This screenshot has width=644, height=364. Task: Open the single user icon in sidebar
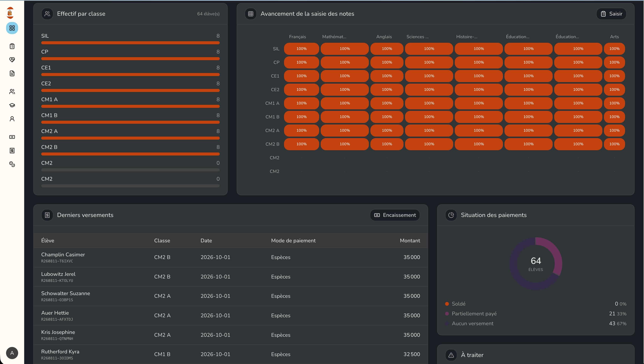(x=12, y=119)
